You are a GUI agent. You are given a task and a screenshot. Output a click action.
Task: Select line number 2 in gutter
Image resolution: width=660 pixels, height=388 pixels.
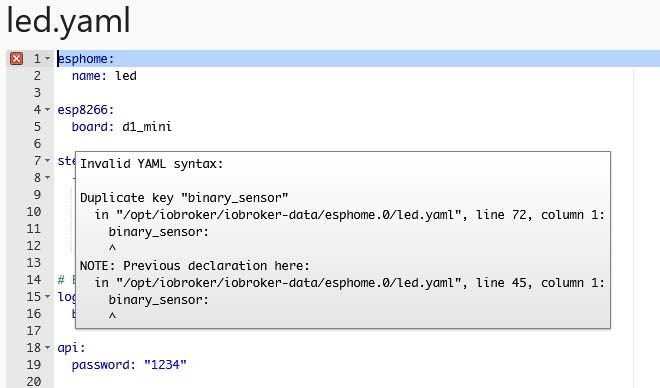pyautogui.click(x=37, y=76)
